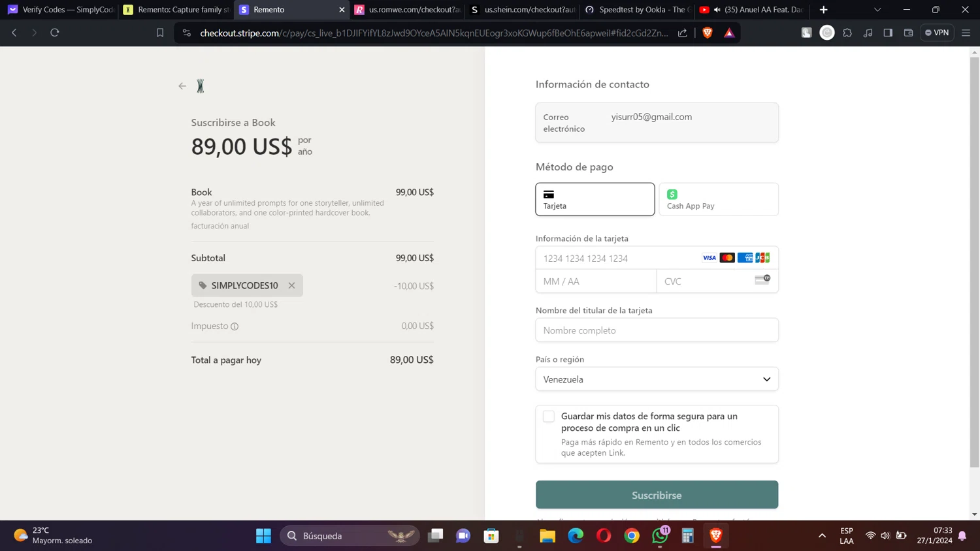Share this page link
Image resolution: width=980 pixels, height=551 pixels.
click(x=683, y=33)
